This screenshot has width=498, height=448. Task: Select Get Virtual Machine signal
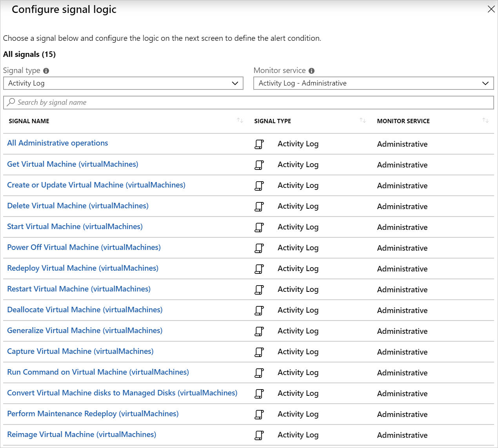click(73, 164)
